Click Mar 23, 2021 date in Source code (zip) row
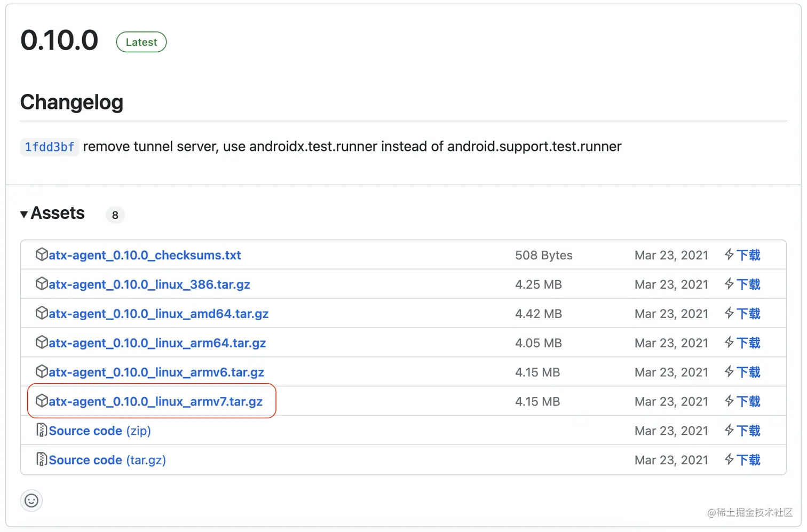 tap(671, 431)
